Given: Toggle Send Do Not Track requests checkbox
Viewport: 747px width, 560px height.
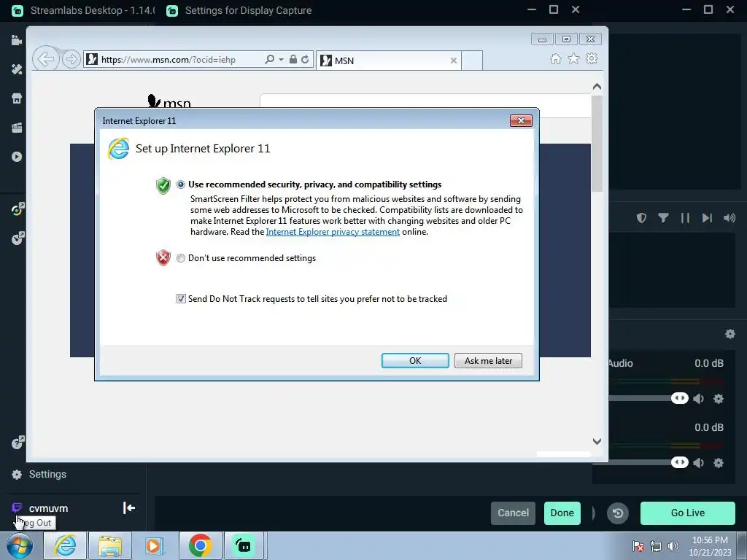Looking at the screenshot, I should click(181, 298).
